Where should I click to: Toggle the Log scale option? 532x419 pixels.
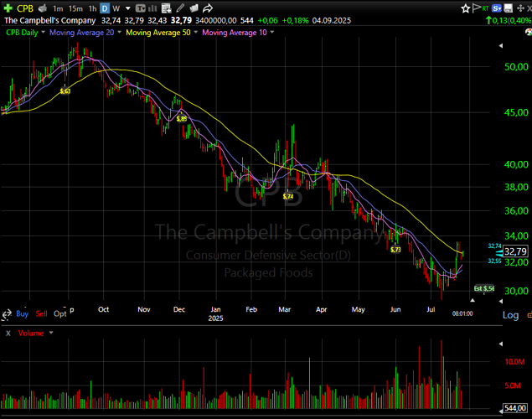(x=510, y=315)
